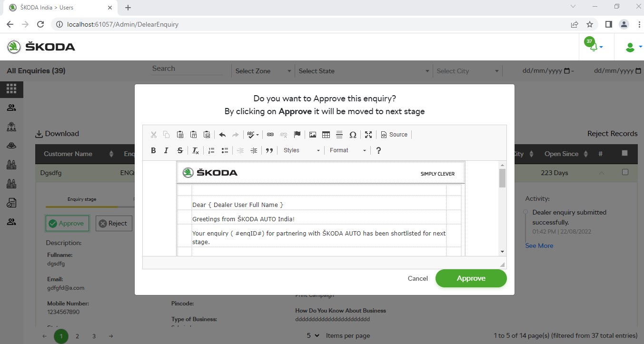Open the See More activity link
Viewport: 644px width, 344px height.
tap(539, 246)
